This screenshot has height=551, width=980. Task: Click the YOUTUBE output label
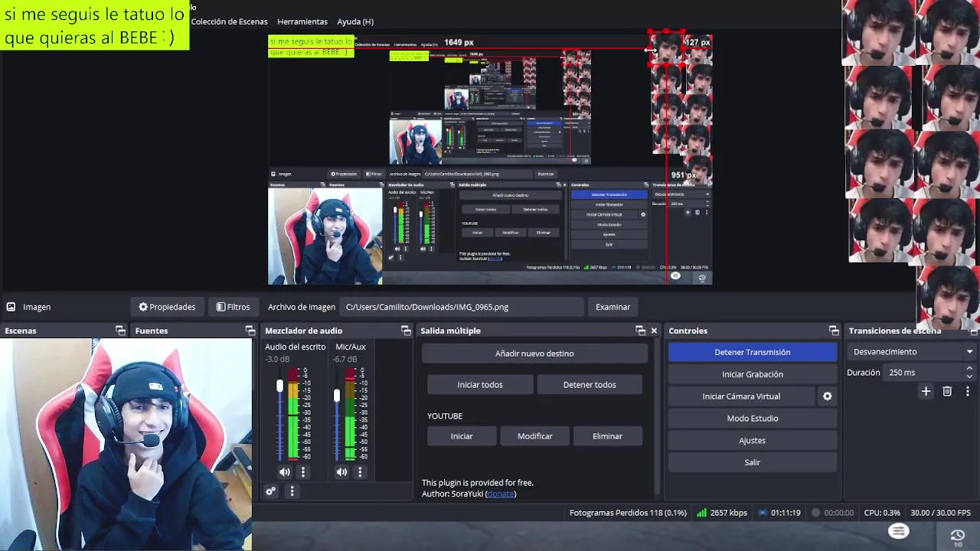point(445,416)
